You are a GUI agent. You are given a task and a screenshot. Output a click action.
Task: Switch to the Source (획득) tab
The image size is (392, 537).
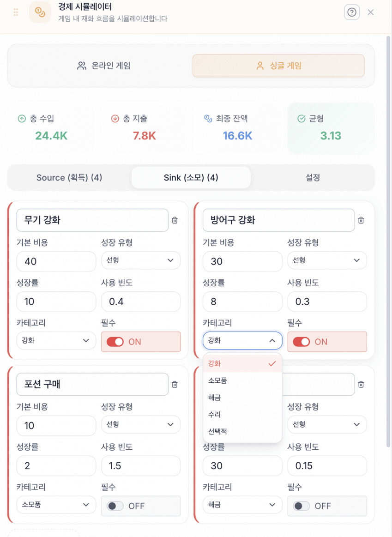(69, 178)
